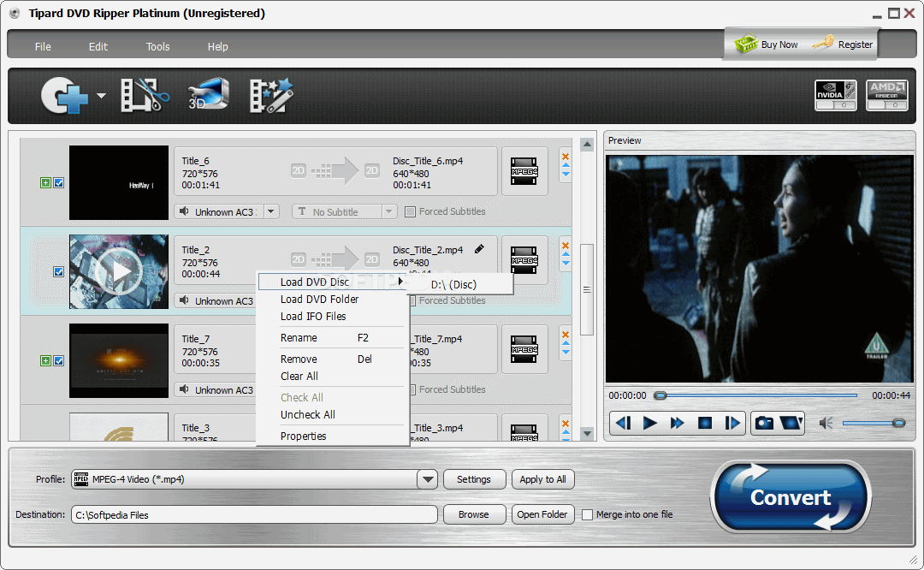Image resolution: width=924 pixels, height=570 pixels.
Task: Enable Forced Subtitles for Title_7
Action: click(x=413, y=389)
